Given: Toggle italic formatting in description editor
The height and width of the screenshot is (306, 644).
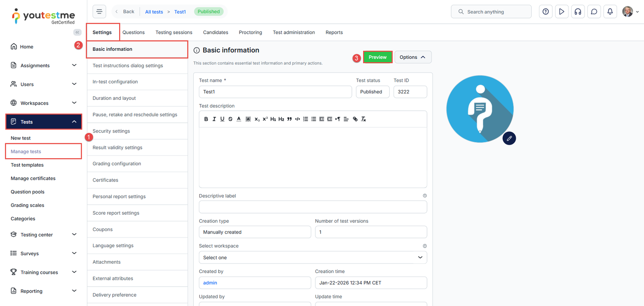Looking at the screenshot, I should pyautogui.click(x=214, y=119).
